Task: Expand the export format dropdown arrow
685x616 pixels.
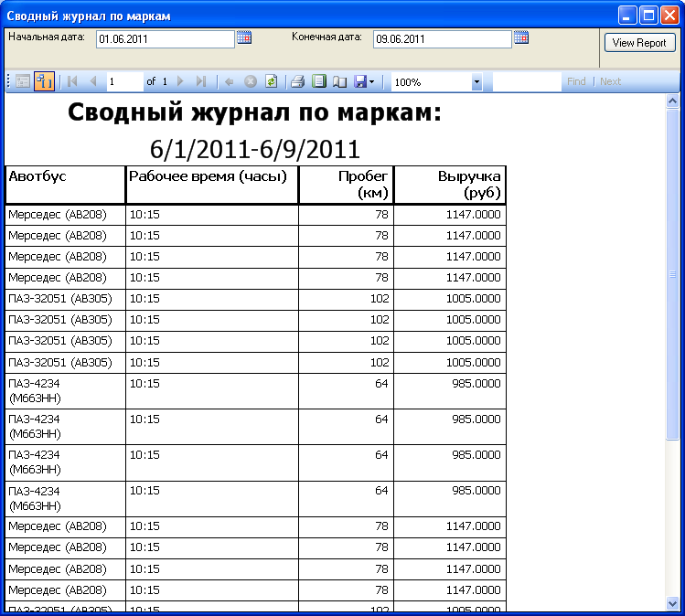Action: tap(372, 82)
